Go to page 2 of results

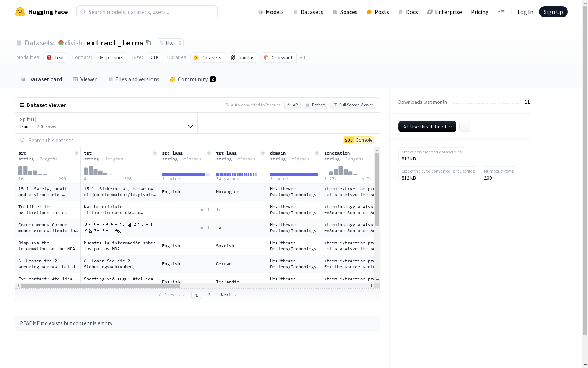(209, 295)
